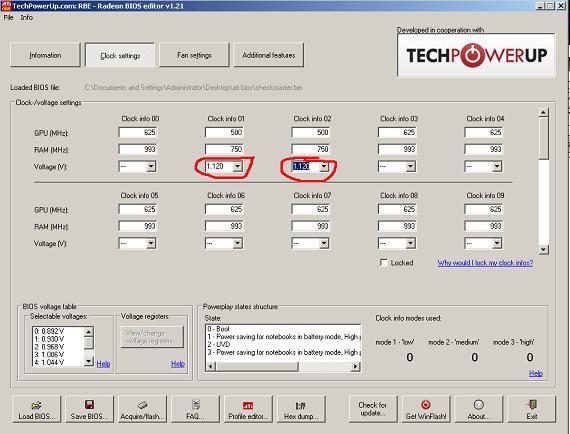Click Clock info 04 GPU MHz field
This screenshot has height=434, width=570.
[x=484, y=132]
